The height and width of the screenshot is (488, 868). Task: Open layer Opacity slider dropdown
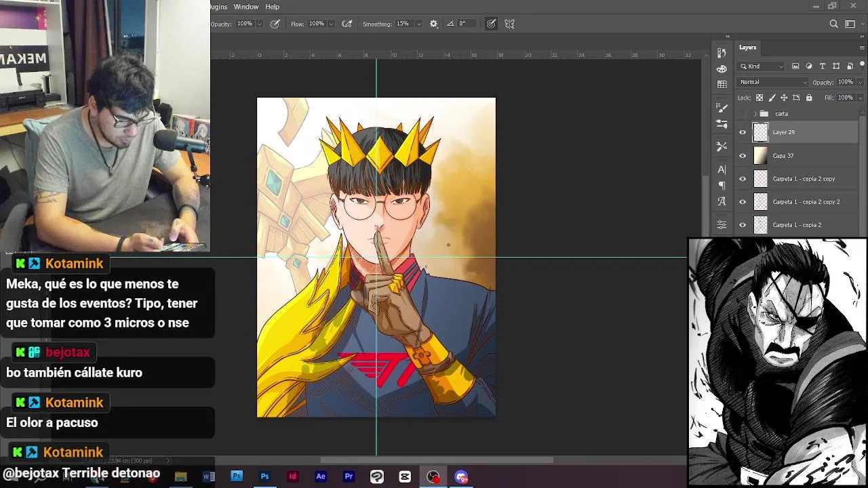[x=859, y=82]
